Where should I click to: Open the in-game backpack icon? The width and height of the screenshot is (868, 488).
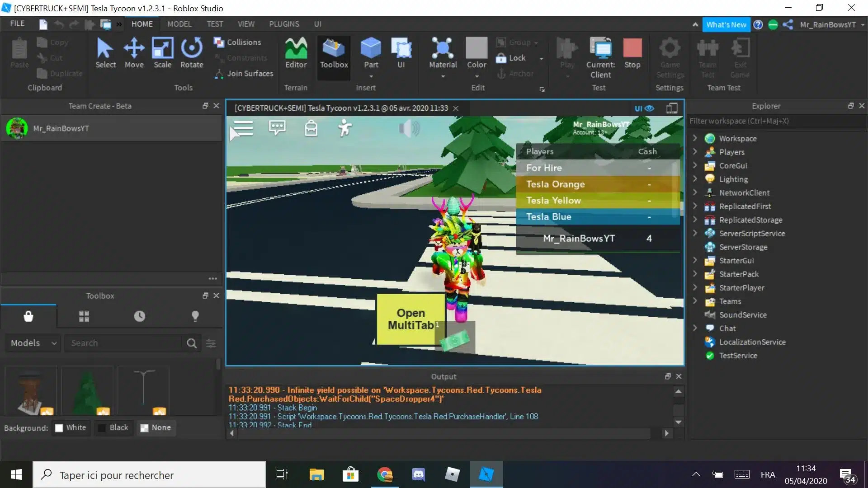311,128
